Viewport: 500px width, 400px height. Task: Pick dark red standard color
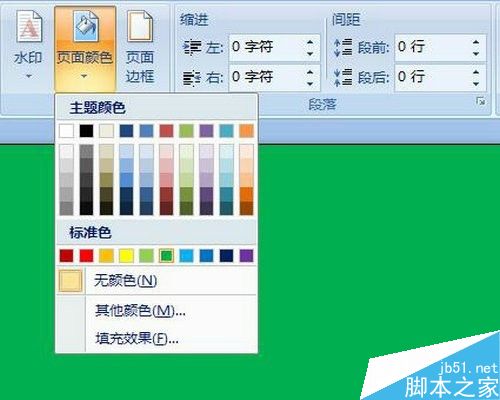tap(66, 256)
